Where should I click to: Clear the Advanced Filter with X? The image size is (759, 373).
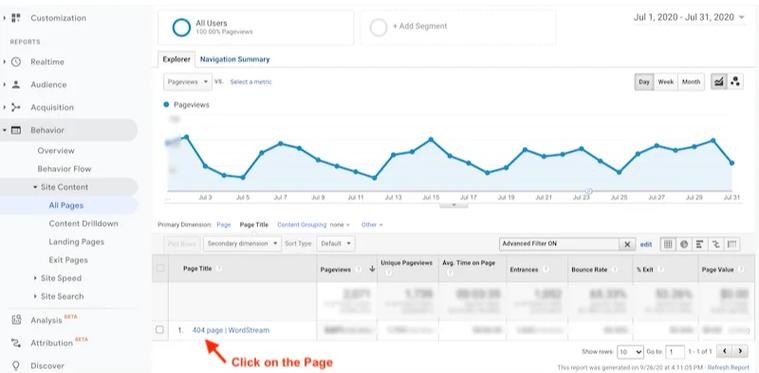click(x=627, y=244)
